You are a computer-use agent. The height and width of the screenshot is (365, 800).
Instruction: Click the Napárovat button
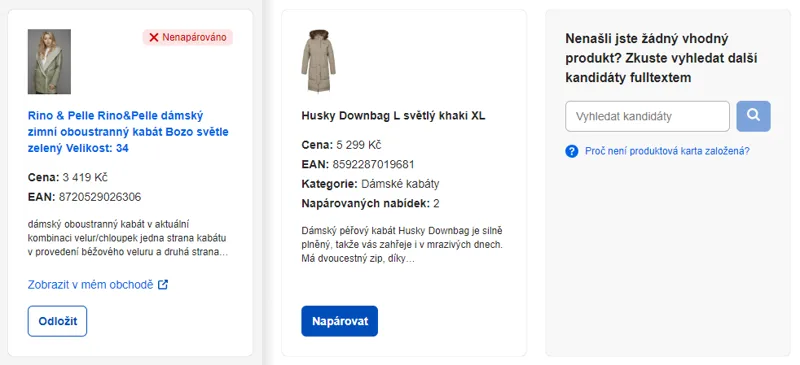point(339,321)
